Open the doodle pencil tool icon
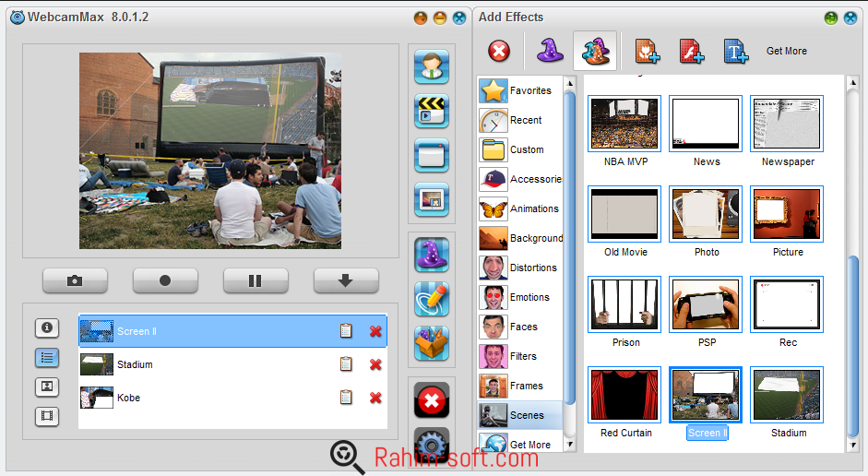 431,299
